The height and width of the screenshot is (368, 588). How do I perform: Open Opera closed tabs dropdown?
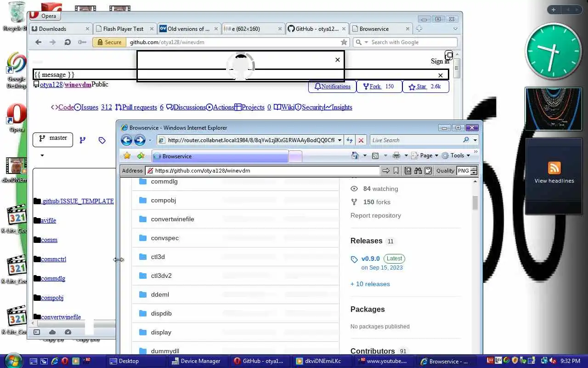(455, 29)
